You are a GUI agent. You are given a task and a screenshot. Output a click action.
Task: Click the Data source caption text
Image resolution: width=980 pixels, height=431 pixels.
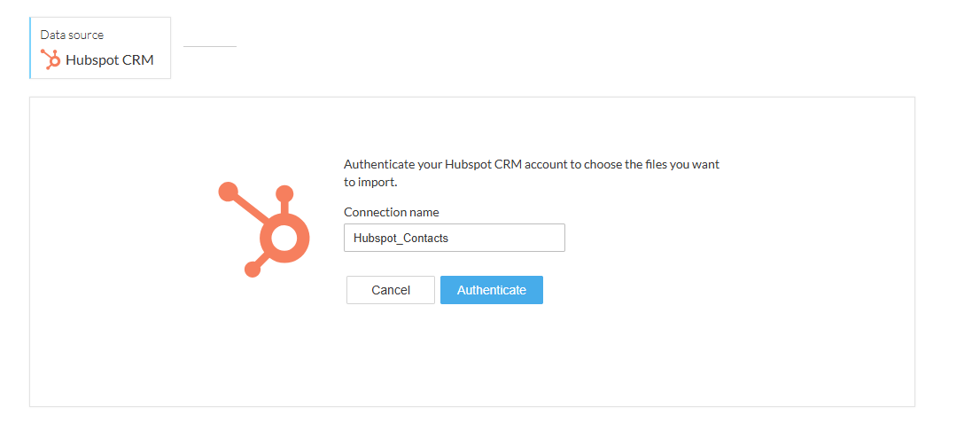(x=72, y=35)
